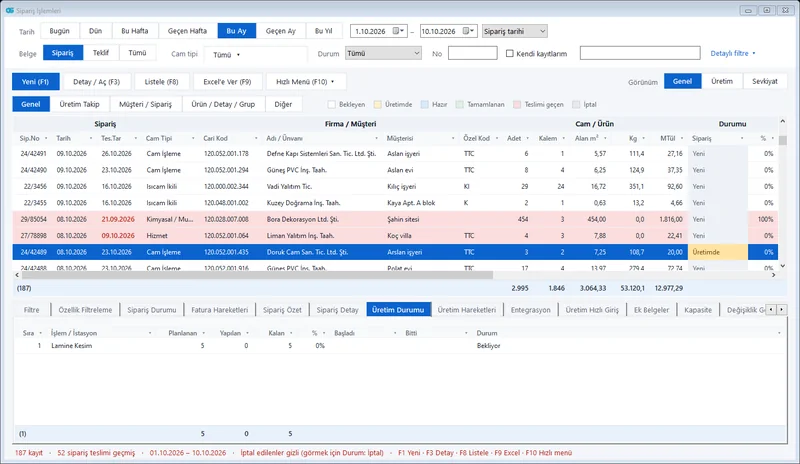This screenshot has width=800, height=464.
Task: Open the Cam Tipi column filter arrow
Action: click(193, 138)
